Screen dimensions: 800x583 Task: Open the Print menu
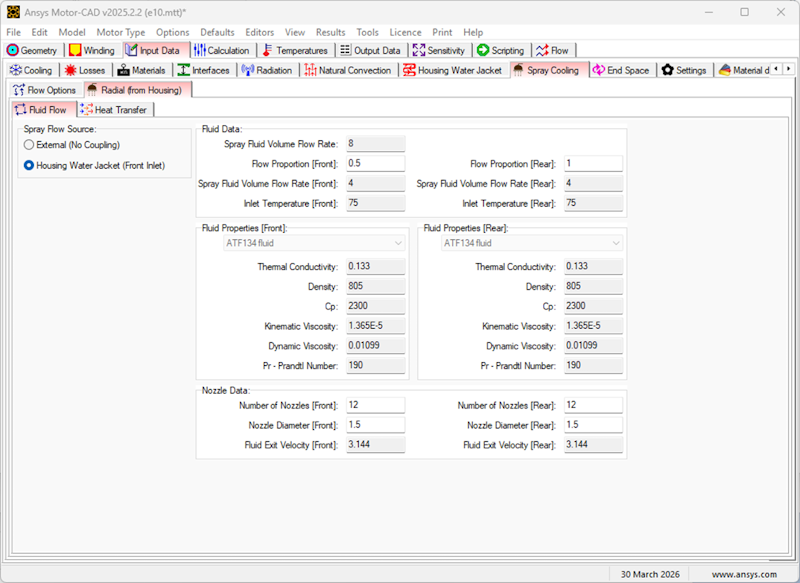click(442, 32)
